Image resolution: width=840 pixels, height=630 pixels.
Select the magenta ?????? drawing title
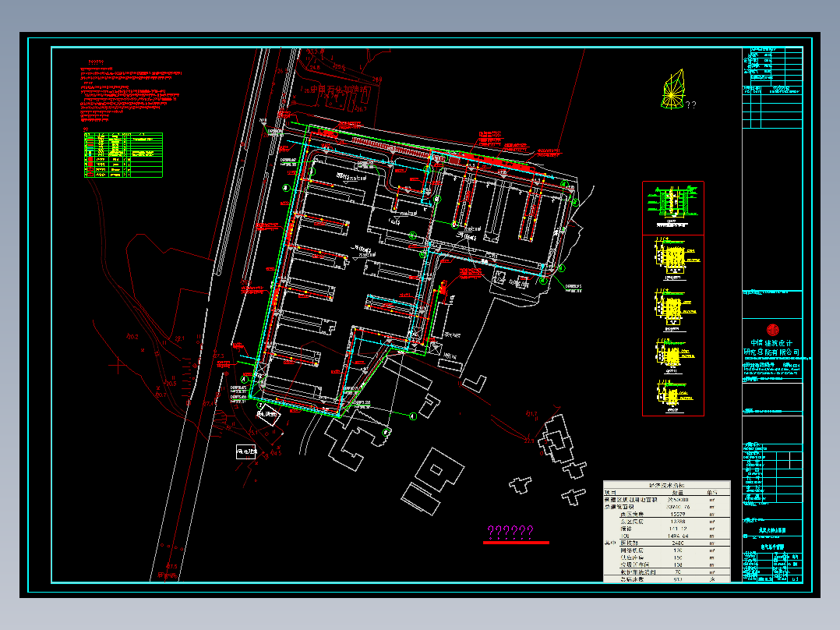click(510, 531)
